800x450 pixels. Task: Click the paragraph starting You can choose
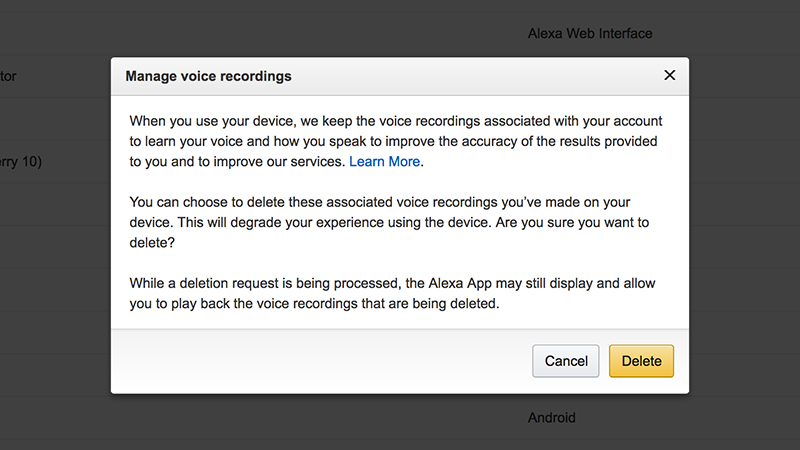click(x=389, y=222)
